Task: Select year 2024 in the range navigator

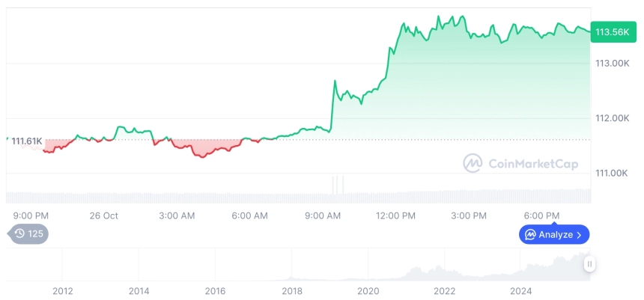Action: click(x=521, y=290)
